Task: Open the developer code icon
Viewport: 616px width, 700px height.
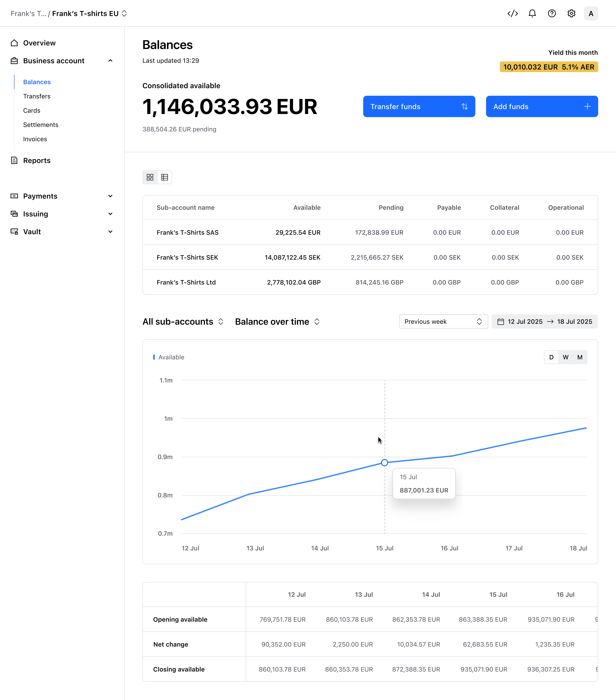Action: click(513, 13)
